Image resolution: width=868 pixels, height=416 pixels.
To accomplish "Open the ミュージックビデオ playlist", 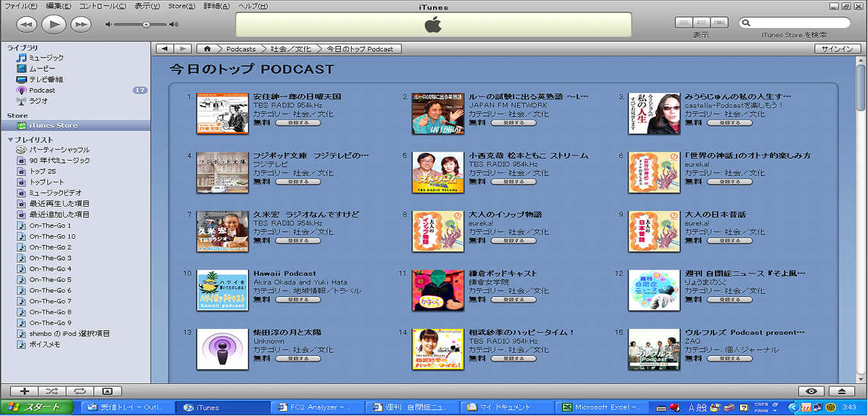I will point(55,193).
